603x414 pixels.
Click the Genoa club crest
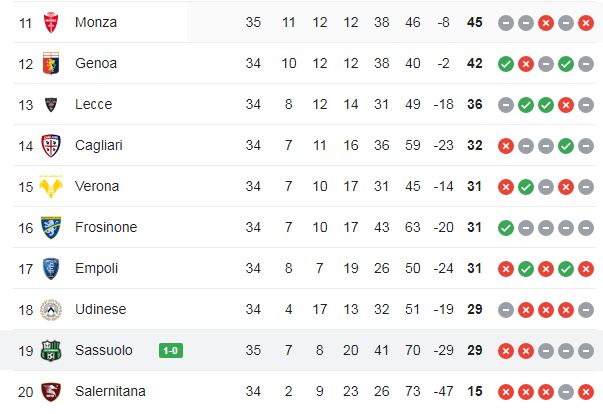tap(51, 63)
